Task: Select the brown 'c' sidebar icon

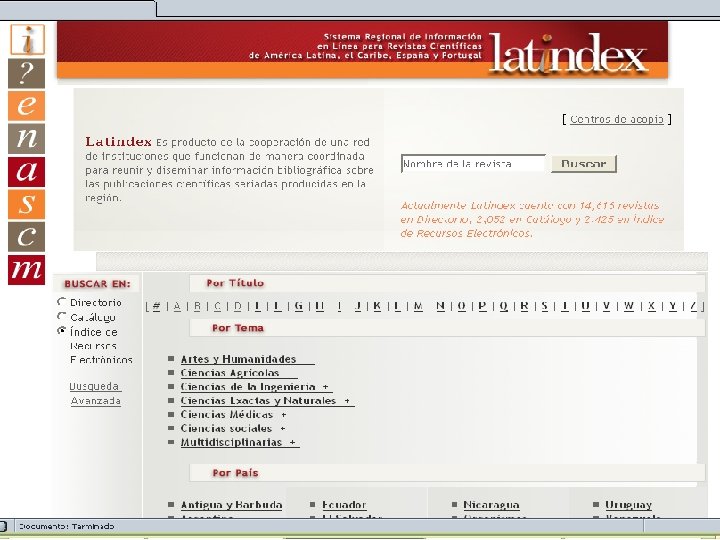Action: 27,237
